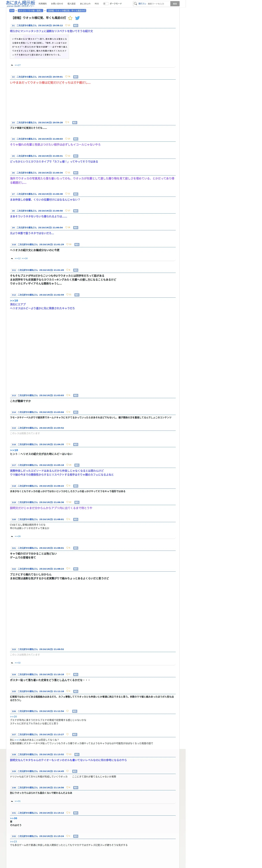
Task: Click the 検索 search button
Action: tap(175, 4)
